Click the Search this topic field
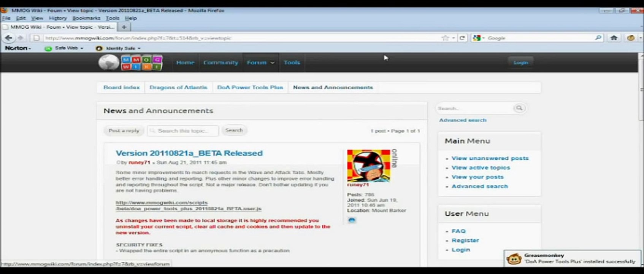This screenshot has width=644, height=274. (183, 131)
